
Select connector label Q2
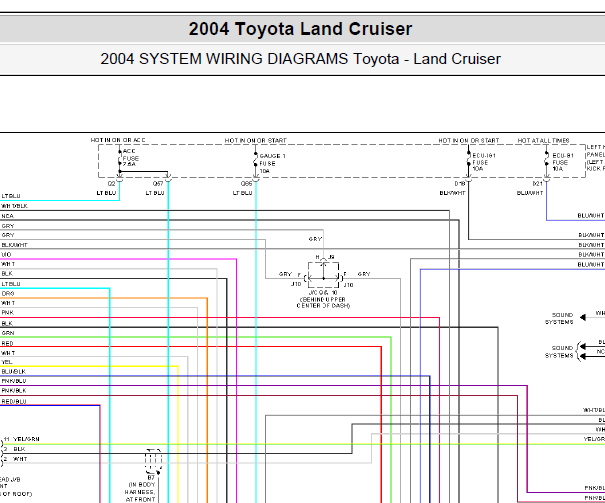[x=112, y=184]
